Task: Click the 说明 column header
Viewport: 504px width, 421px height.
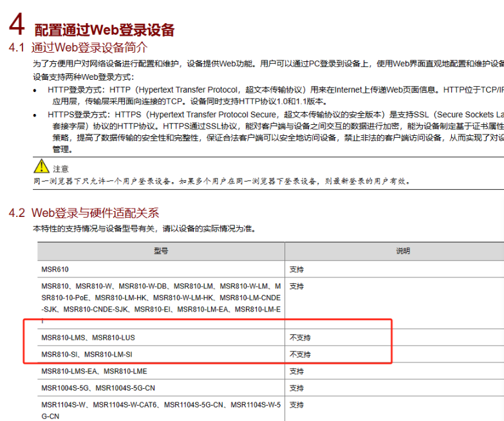Action: point(403,251)
